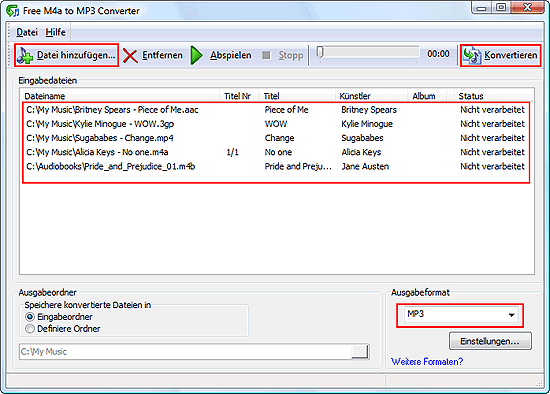Click the Jane Austen artist cell
The image size is (550, 394).
[x=365, y=166]
